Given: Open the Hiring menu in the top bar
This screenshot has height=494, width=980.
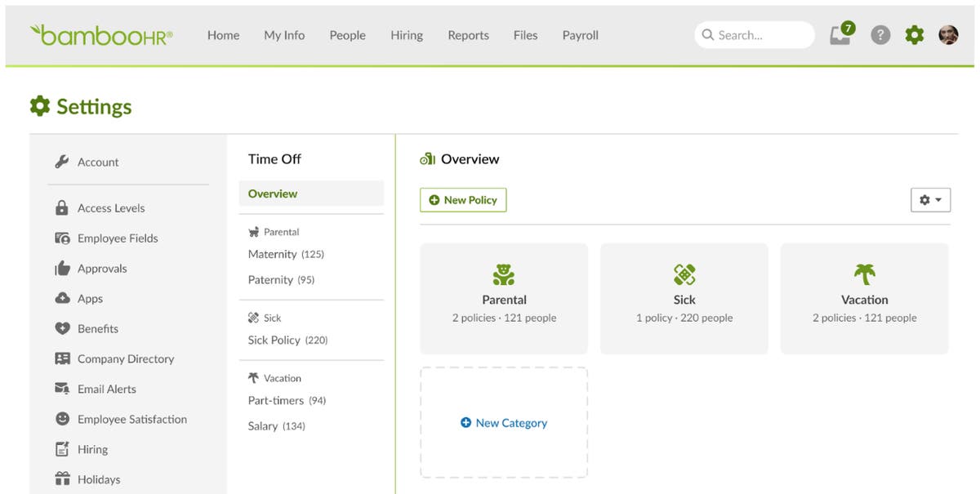Looking at the screenshot, I should coord(406,35).
